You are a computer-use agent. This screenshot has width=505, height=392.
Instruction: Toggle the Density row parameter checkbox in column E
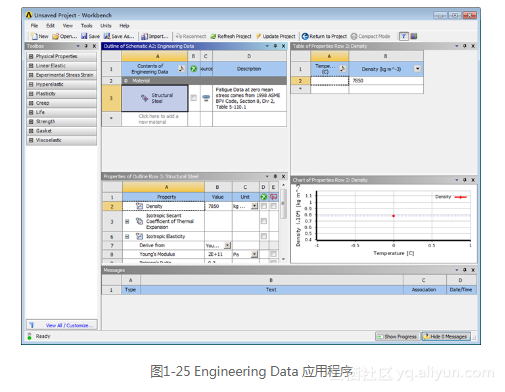273,206
